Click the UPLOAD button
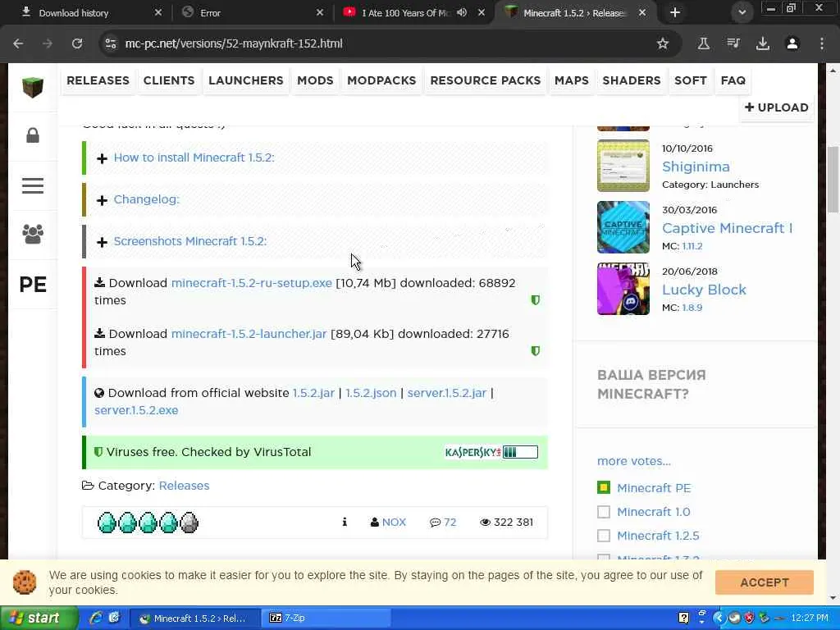840x630 pixels. coord(776,107)
